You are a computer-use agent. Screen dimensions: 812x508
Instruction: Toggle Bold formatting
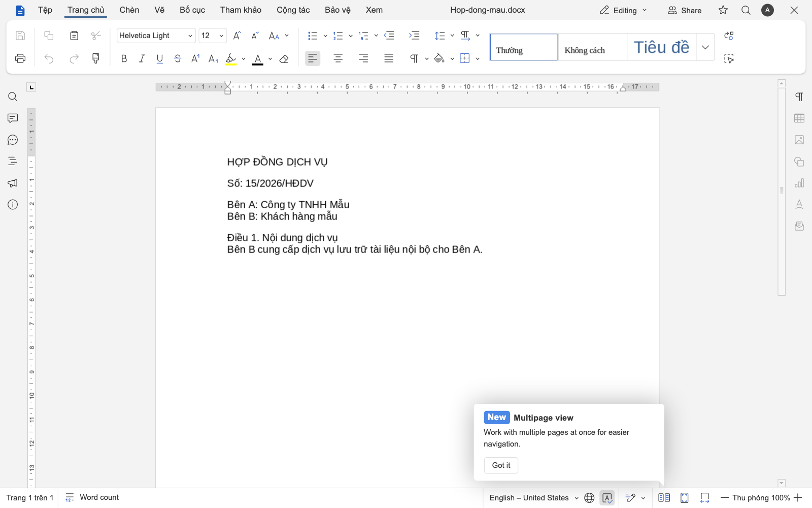[124, 59]
